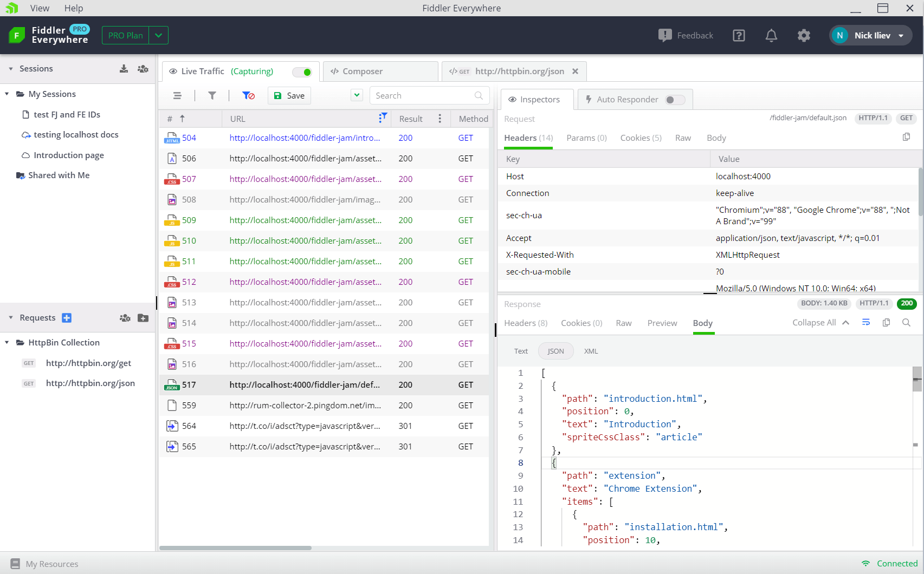Click horizontal scrollbar of sessions list
The height and width of the screenshot is (574, 924).
235,548
